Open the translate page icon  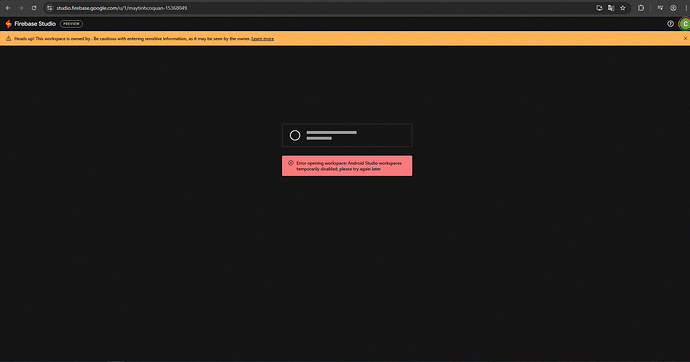pos(611,8)
